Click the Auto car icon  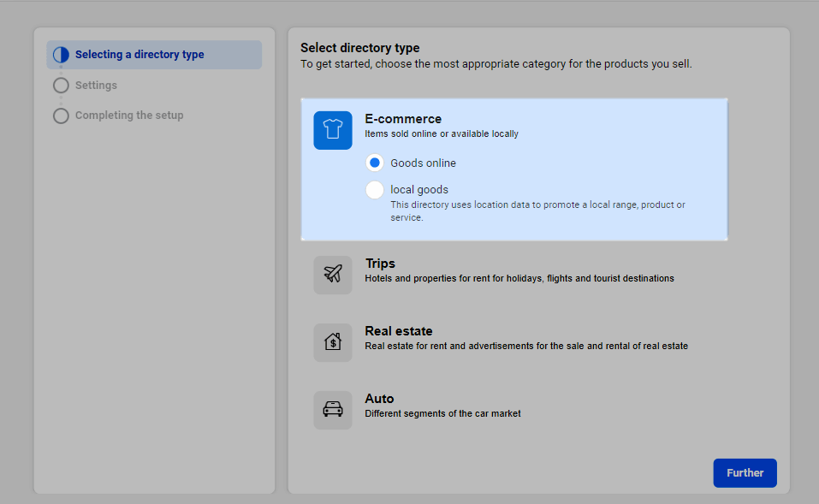tap(332, 410)
